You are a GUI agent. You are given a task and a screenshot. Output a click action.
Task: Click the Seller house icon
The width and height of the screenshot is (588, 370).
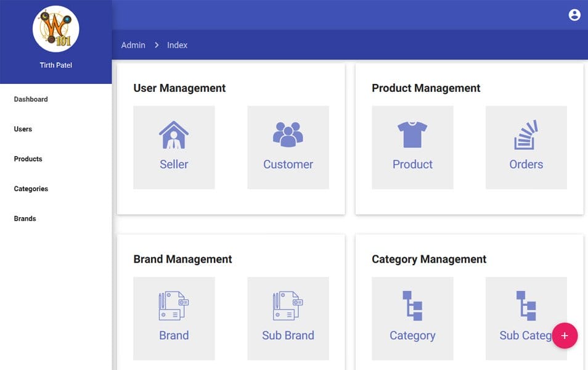pos(174,134)
